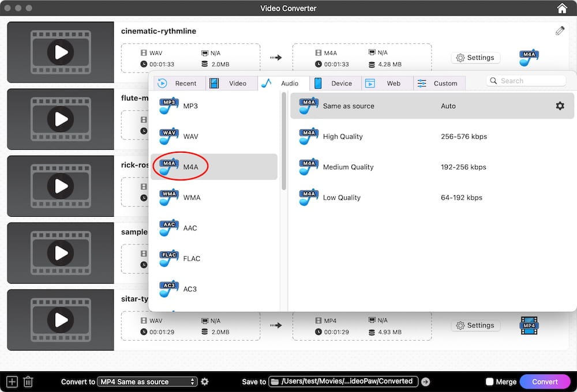This screenshot has width=577, height=392.
Task: Switch to the Audio tab
Action: [283, 84]
